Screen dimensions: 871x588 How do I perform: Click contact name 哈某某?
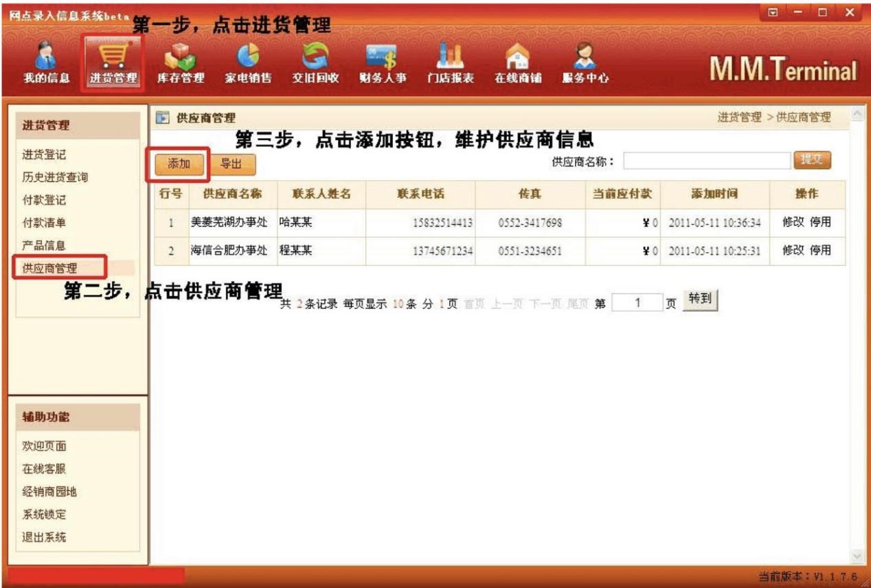[295, 223]
